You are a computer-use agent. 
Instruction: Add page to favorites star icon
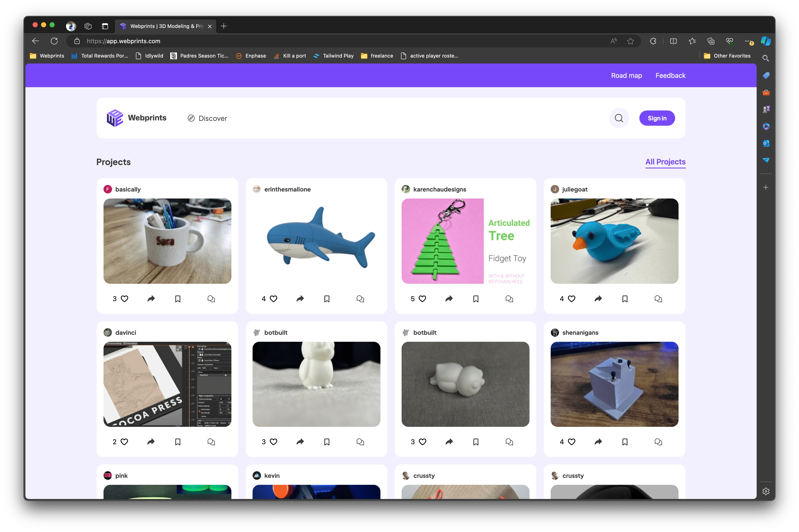630,41
